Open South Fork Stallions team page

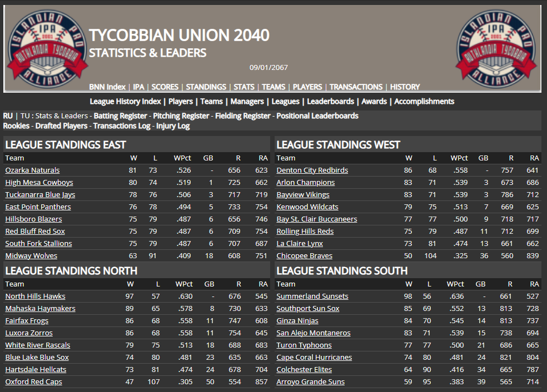point(39,244)
